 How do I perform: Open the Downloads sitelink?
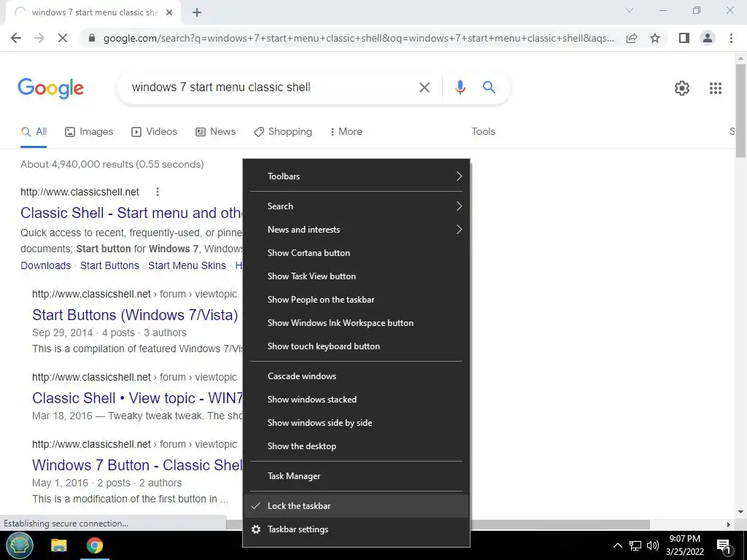pyautogui.click(x=45, y=265)
